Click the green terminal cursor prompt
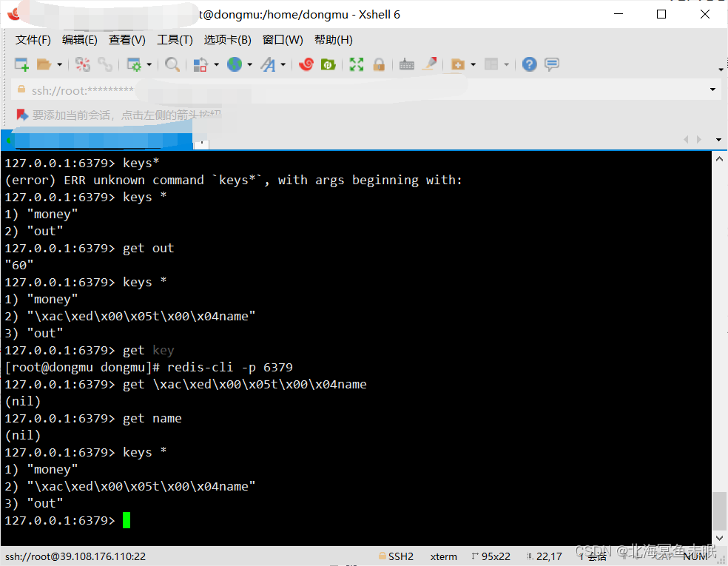Screen dimensions: 728x566 [x=127, y=520]
